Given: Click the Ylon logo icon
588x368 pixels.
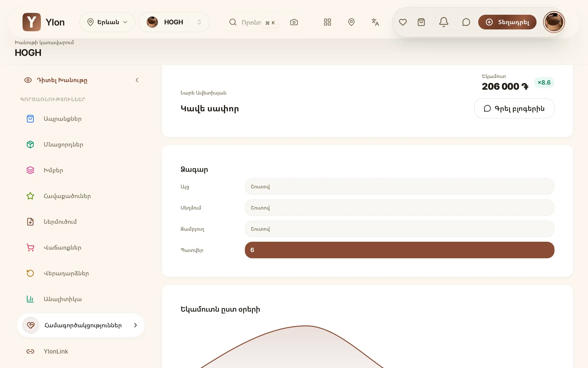Looking at the screenshot, I should [32, 22].
